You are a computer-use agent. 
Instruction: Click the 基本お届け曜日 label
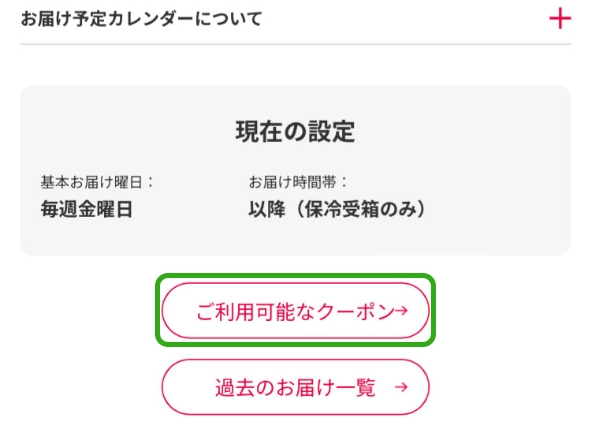[x=97, y=182]
